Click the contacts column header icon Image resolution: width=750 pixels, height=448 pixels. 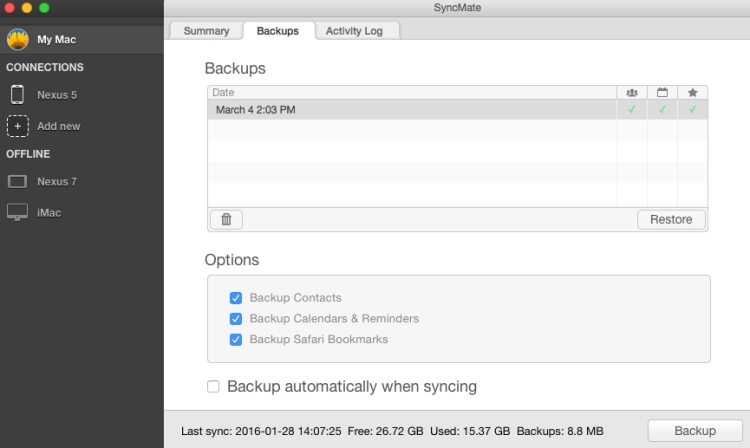[x=632, y=93]
